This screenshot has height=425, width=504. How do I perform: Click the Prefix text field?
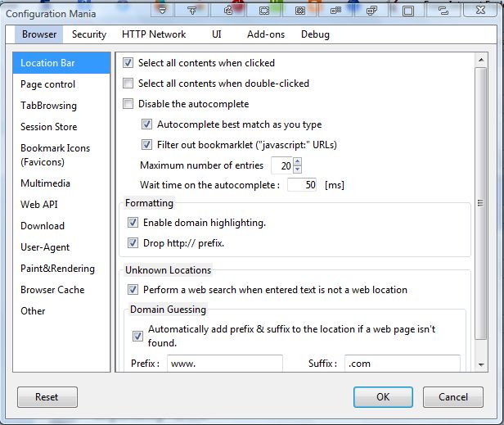pyautogui.click(x=225, y=364)
